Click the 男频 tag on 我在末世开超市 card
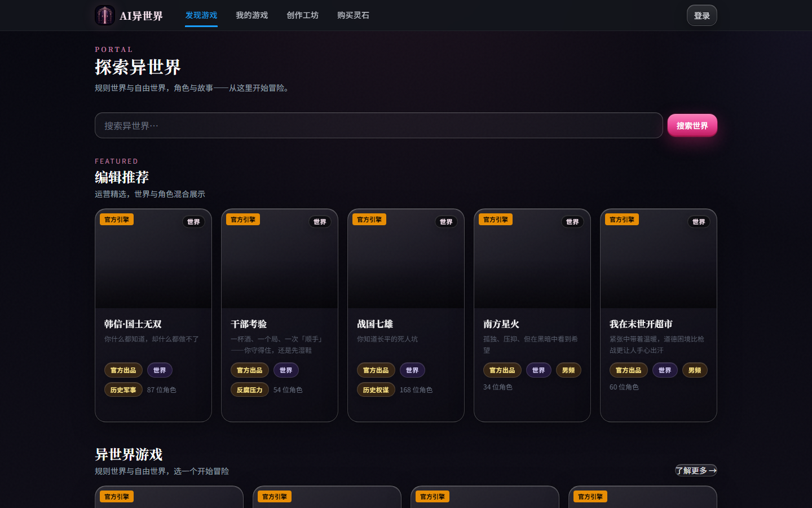This screenshot has width=812, height=508. 695,370
